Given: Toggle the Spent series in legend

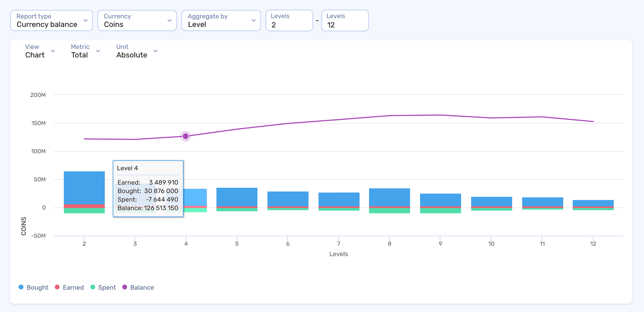Looking at the screenshot, I should [x=107, y=288].
